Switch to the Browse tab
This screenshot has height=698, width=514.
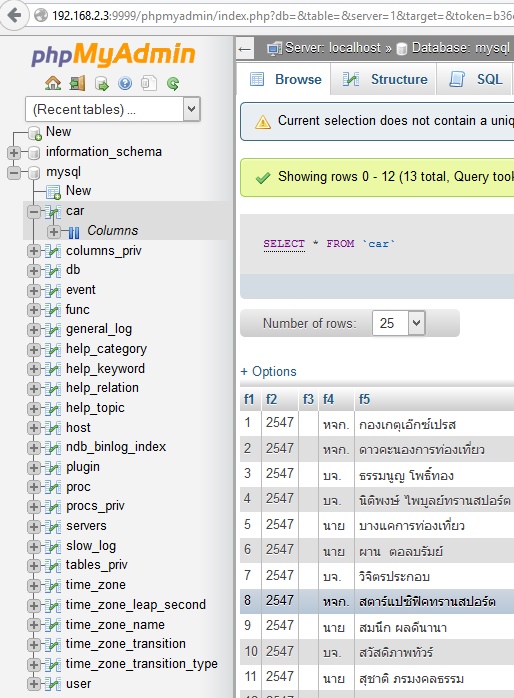[x=284, y=79]
